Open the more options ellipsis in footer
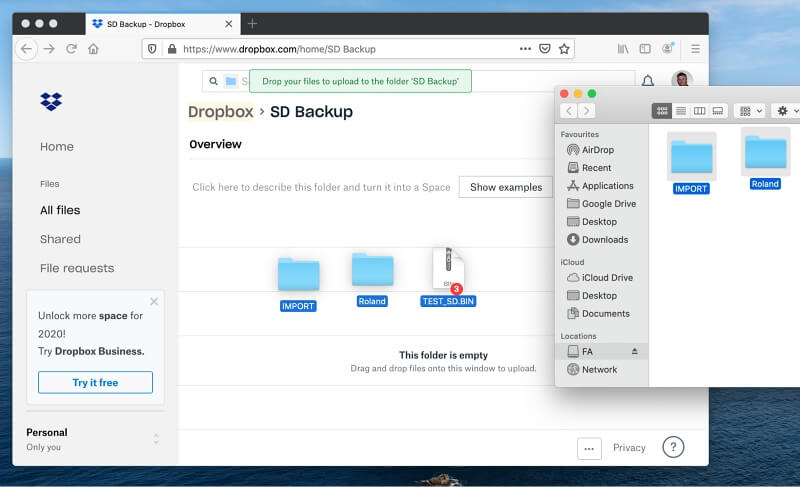800x487 pixels. coord(589,449)
